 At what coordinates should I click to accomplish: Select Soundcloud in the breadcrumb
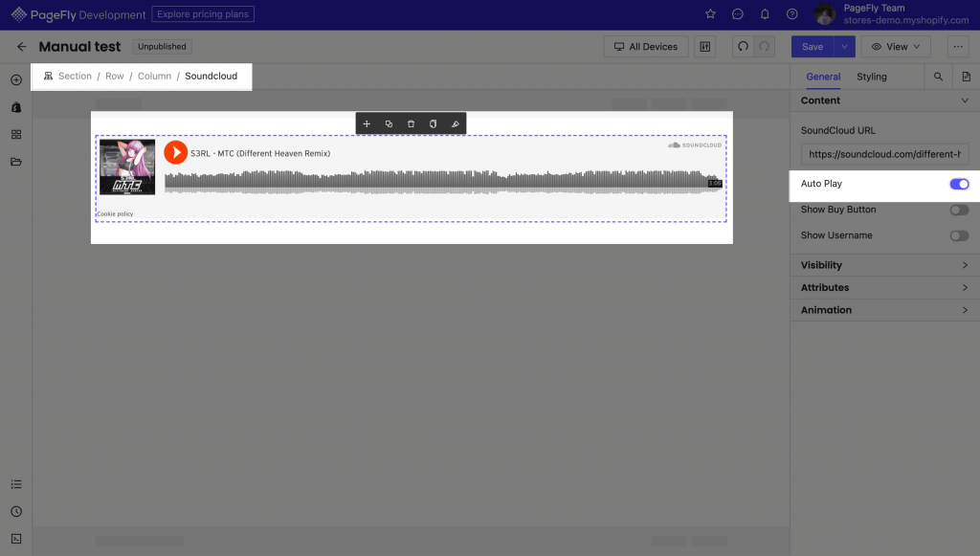[x=211, y=77]
